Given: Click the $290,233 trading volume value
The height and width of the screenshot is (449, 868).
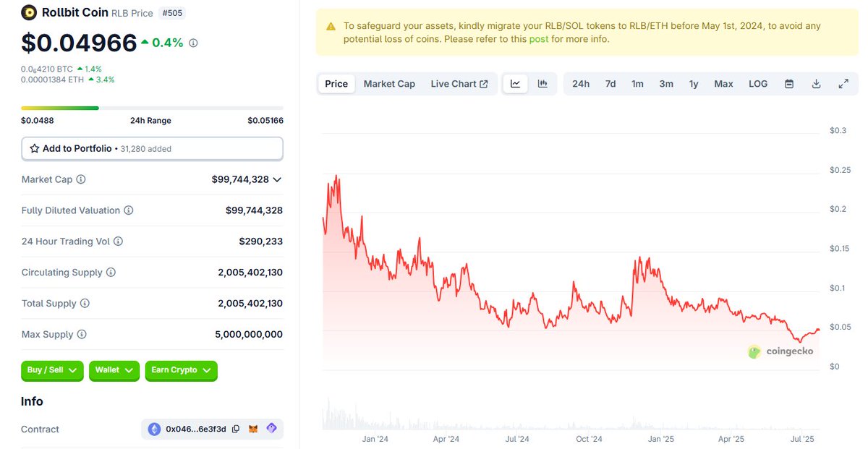Looking at the screenshot, I should pos(261,241).
